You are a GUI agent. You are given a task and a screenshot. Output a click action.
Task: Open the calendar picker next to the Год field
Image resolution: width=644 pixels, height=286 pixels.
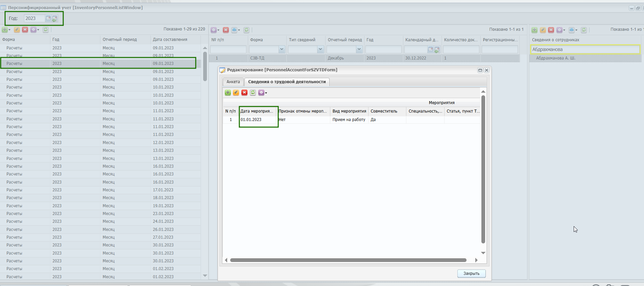[x=48, y=18]
